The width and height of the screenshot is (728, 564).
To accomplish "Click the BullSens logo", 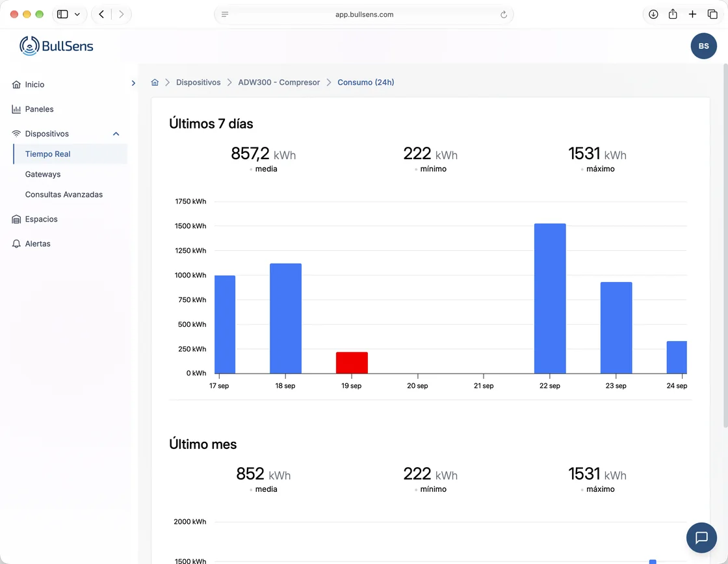I will (56, 46).
